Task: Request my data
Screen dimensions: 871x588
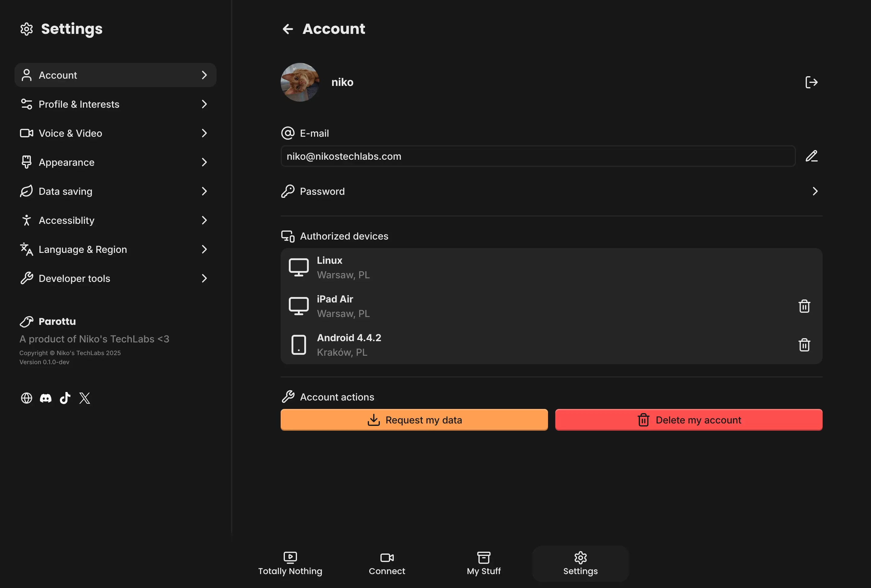Action: [x=414, y=420]
